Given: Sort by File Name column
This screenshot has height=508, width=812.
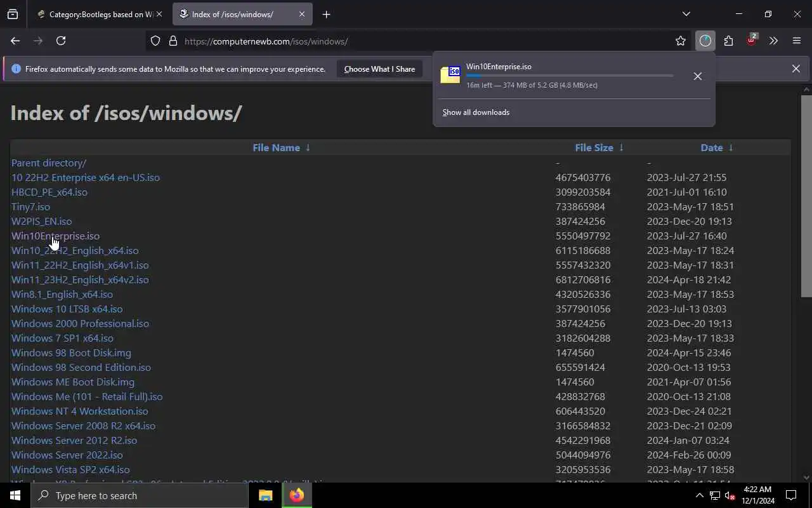Looking at the screenshot, I should pyautogui.click(x=276, y=147).
